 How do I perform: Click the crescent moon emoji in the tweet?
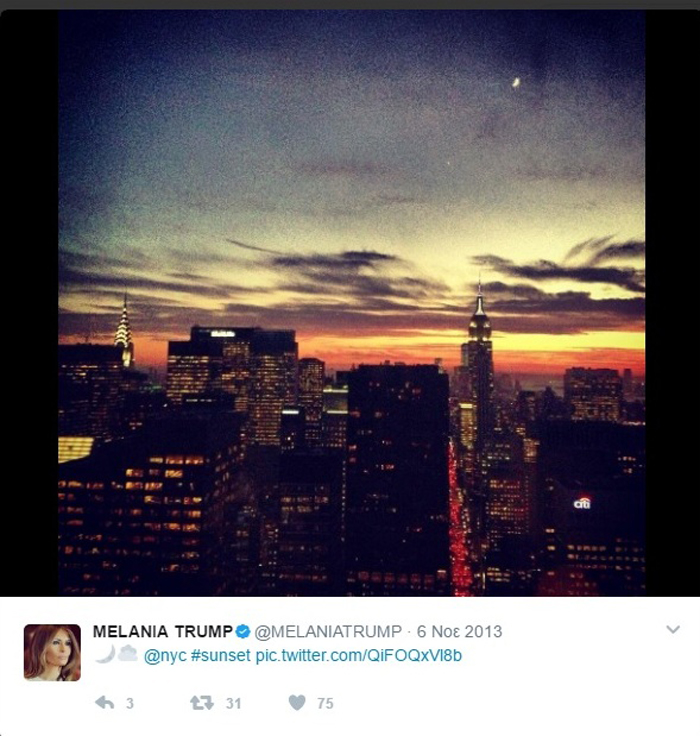click(x=105, y=654)
